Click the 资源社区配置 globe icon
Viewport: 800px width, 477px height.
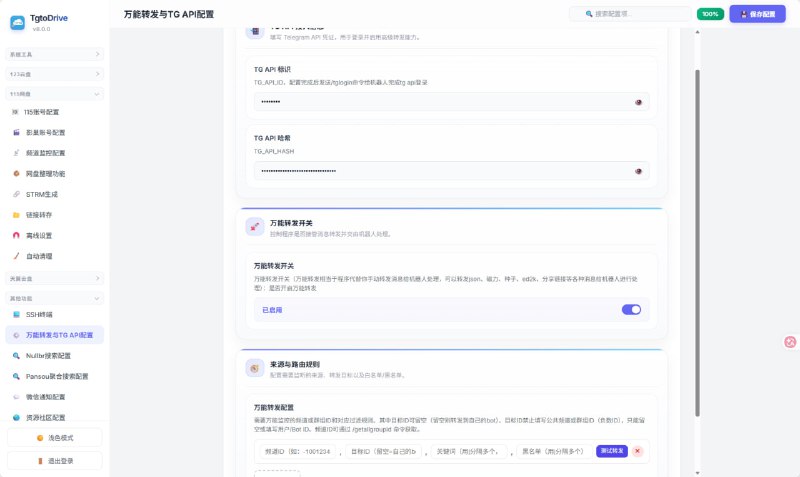tap(16, 417)
